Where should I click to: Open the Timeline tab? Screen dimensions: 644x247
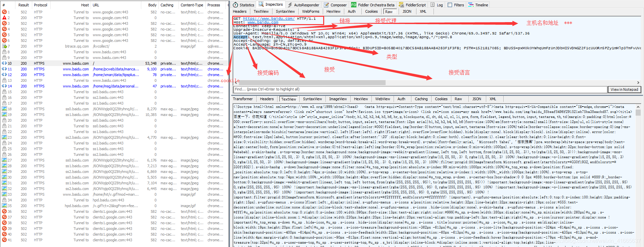point(478,5)
